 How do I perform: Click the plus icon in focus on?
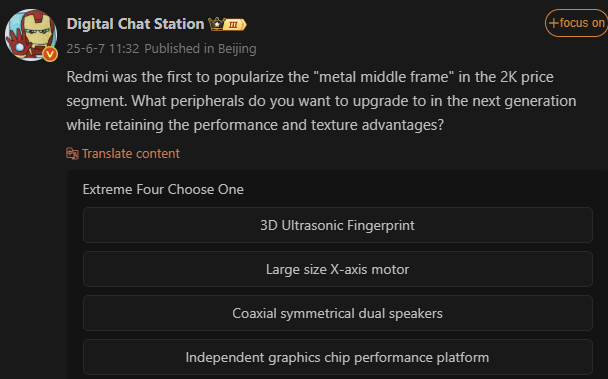click(553, 23)
